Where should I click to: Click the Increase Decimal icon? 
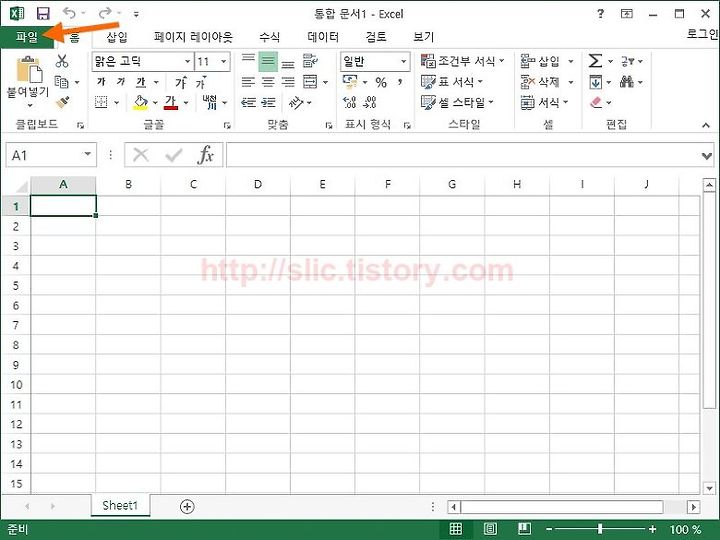(x=350, y=102)
